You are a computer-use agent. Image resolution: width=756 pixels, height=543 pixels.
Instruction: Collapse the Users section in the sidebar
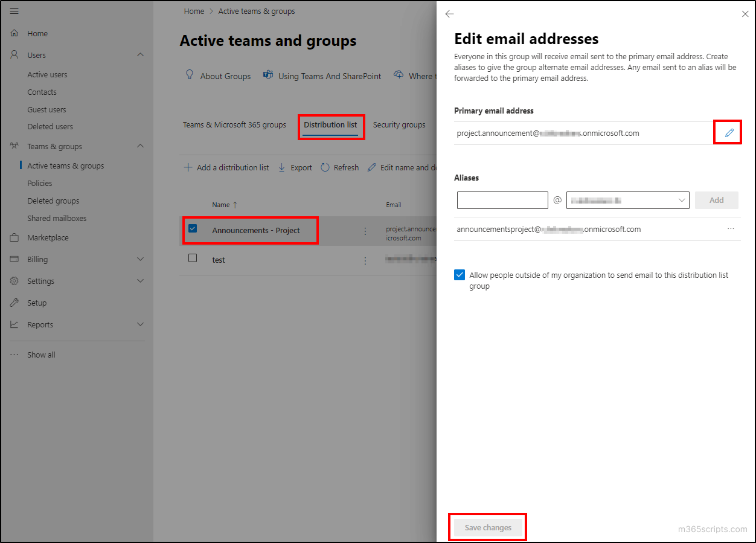(141, 55)
